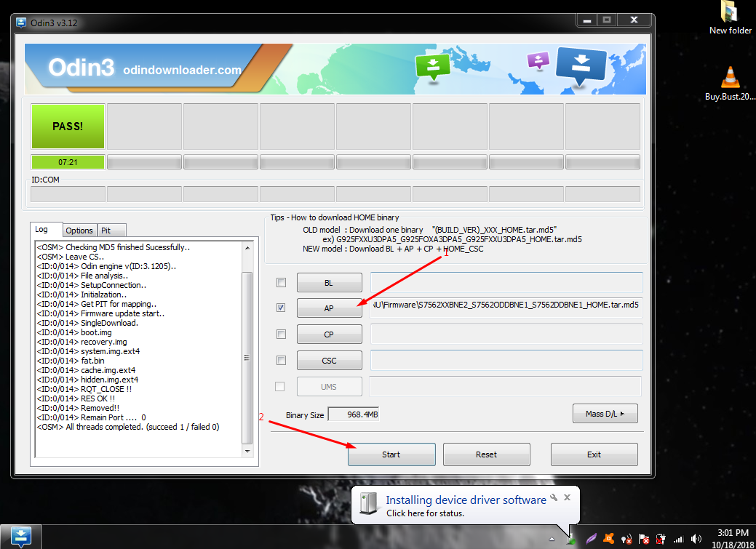Click the blue download icon in banner
The width and height of the screenshot is (756, 549).
click(x=581, y=66)
